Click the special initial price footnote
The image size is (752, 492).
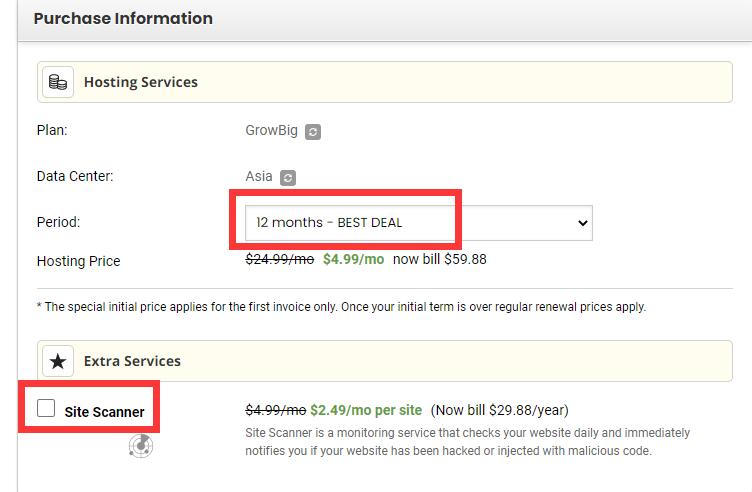tap(340, 307)
